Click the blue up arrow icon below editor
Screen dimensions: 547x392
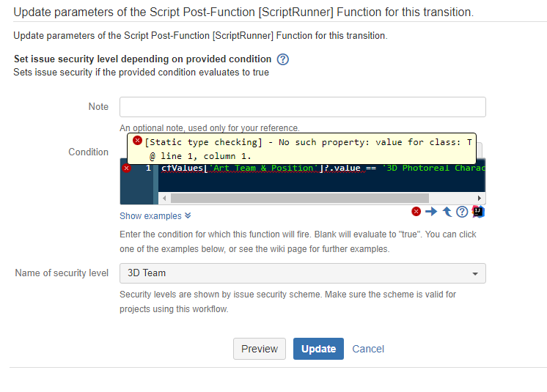click(447, 212)
